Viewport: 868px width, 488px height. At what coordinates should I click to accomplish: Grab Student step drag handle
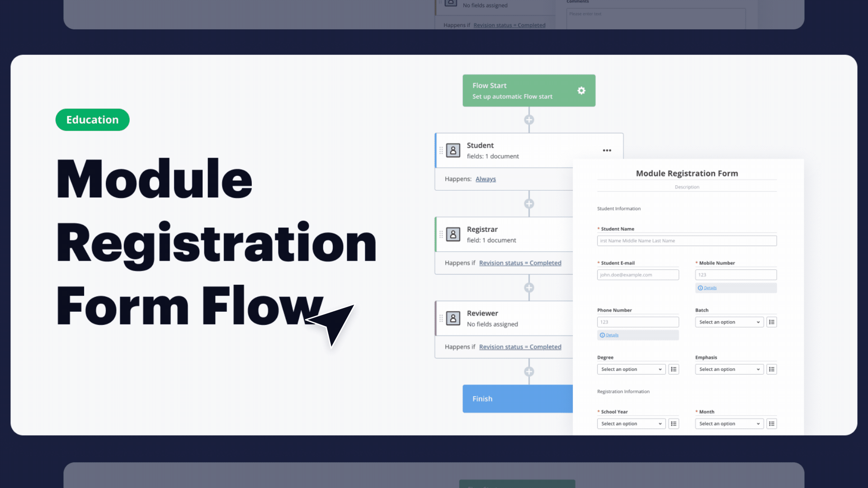click(441, 150)
